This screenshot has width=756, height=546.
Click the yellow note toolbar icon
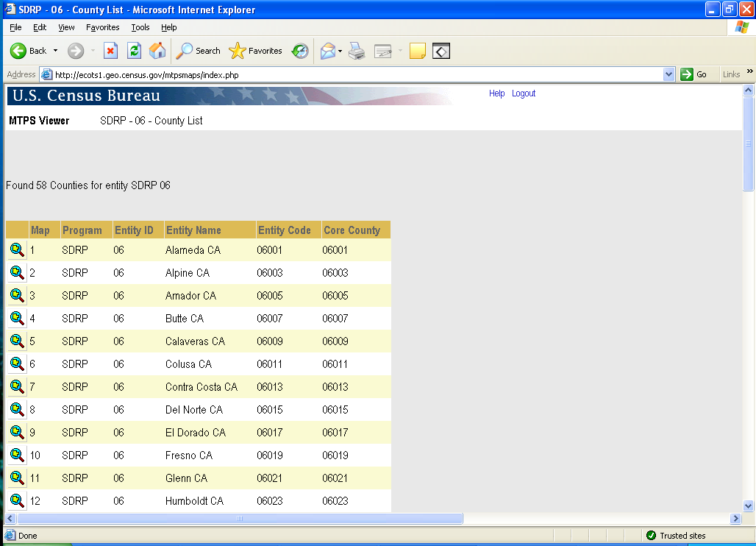[418, 51]
